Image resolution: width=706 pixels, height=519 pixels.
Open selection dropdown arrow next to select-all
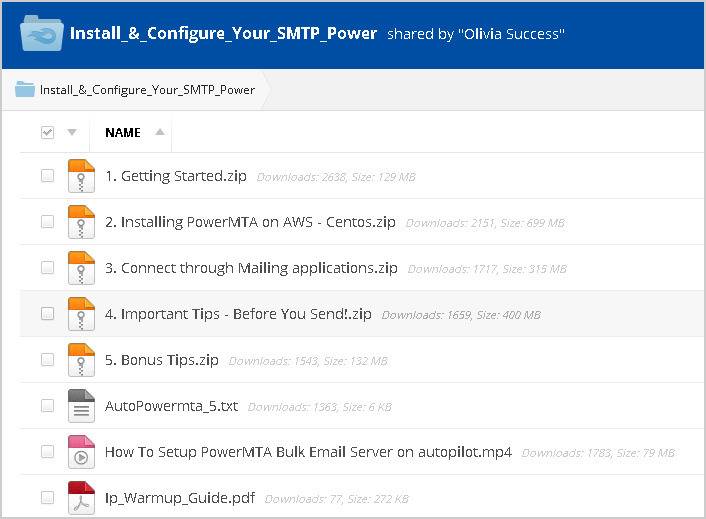pos(72,132)
